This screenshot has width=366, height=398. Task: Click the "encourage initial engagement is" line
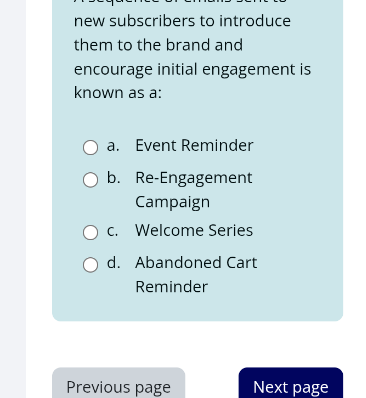click(192, 70)
